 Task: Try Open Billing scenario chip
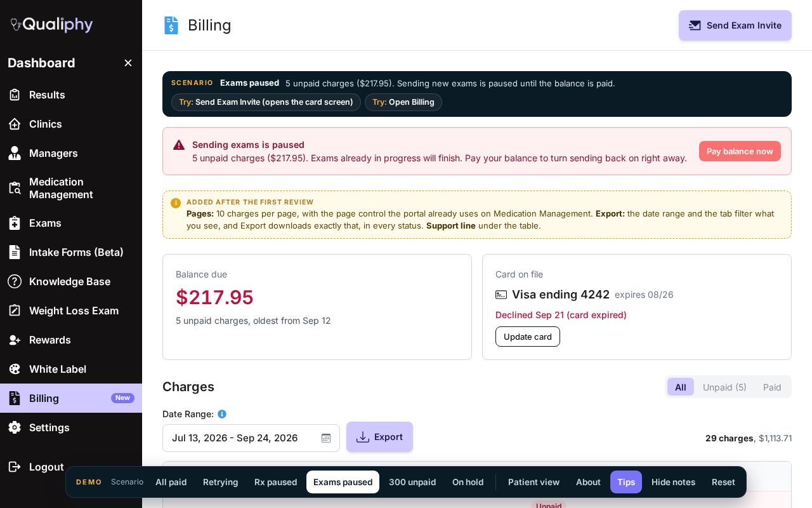(403, 102)
